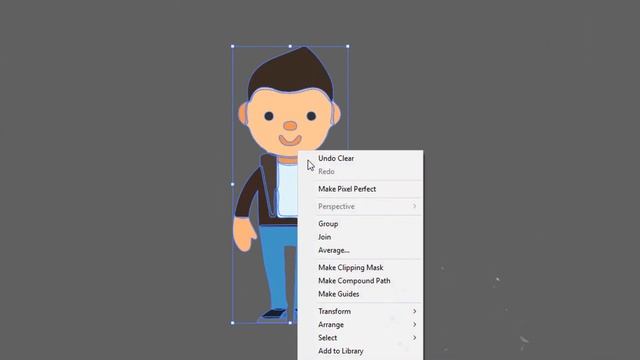The image size is (640, 360).
Task: Click the character's left ear
Action: click(x=242, y=114)
